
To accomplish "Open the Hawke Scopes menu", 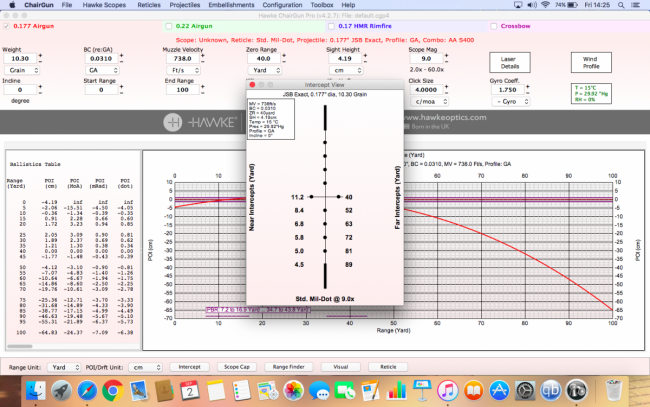I will coord(104,5).
